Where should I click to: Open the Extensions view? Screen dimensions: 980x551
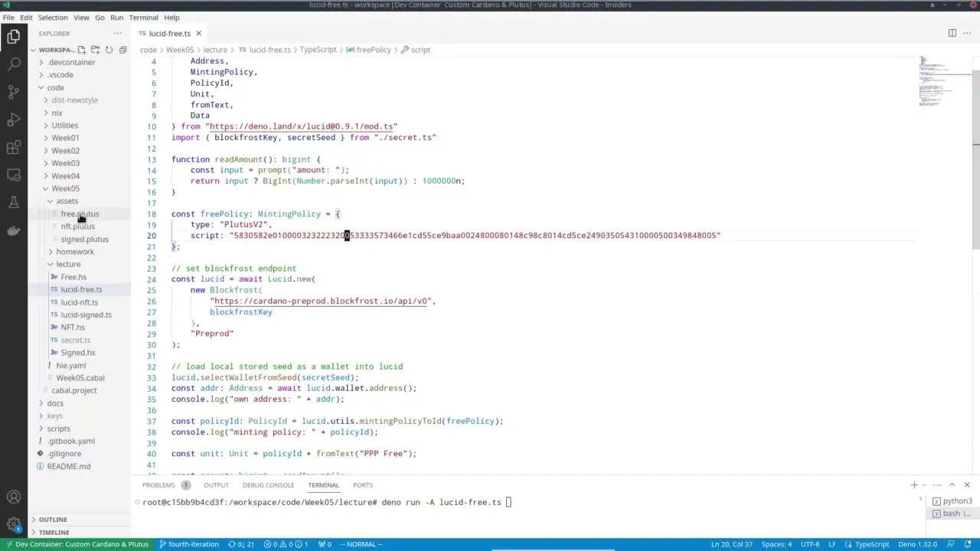click(x=14, y=147)
